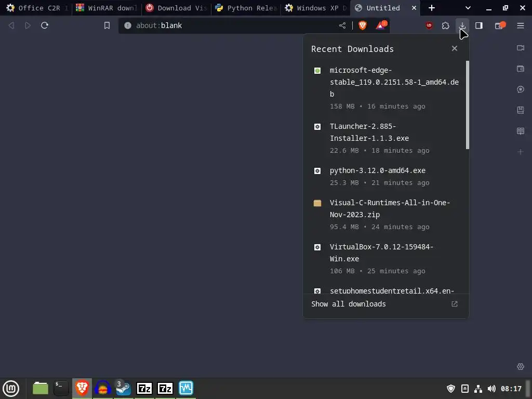This screenshot has width=532, height=399.
Task: Open Steam from the taskbar
Action: coord(123,388)
